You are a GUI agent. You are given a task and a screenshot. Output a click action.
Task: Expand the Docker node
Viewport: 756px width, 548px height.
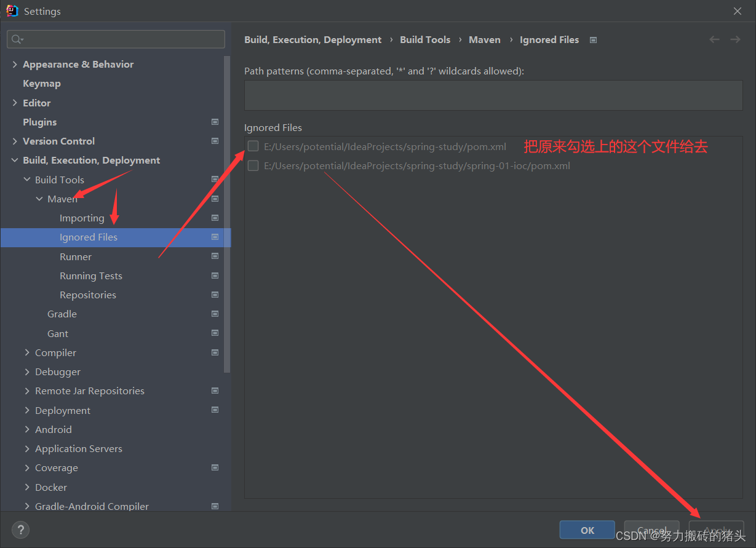(27, 487)
